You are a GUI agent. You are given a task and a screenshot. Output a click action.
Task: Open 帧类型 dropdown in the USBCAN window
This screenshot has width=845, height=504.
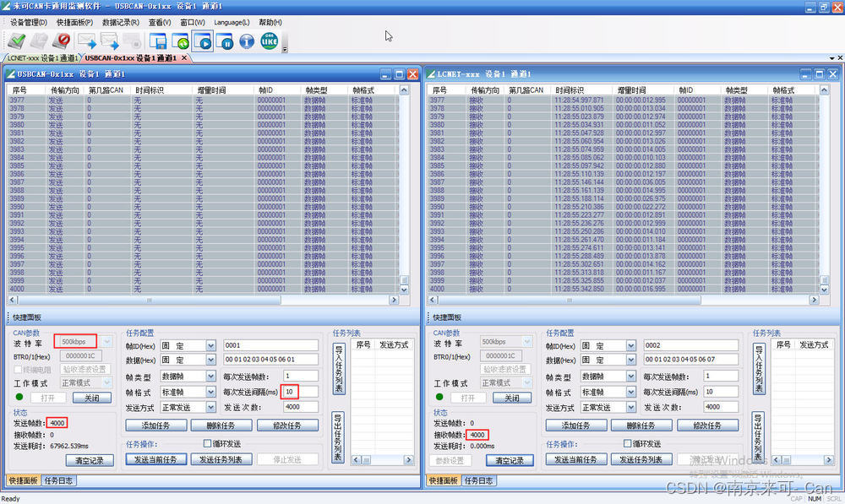tap(210, 377)
